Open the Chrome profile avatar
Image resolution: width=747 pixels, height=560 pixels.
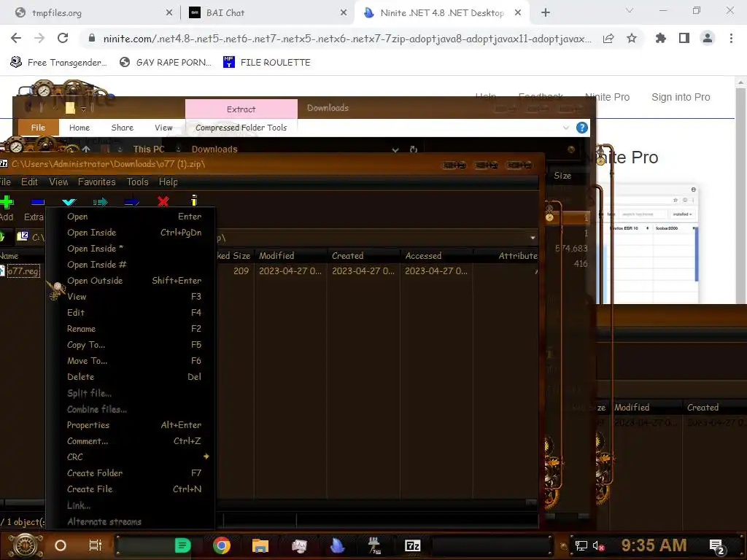point(708,38)
